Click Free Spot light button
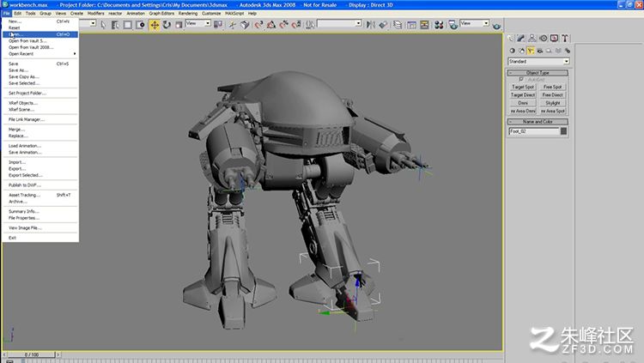Image resolution: width=644 pixels, height=363 pixels. [x=552, y=87]
